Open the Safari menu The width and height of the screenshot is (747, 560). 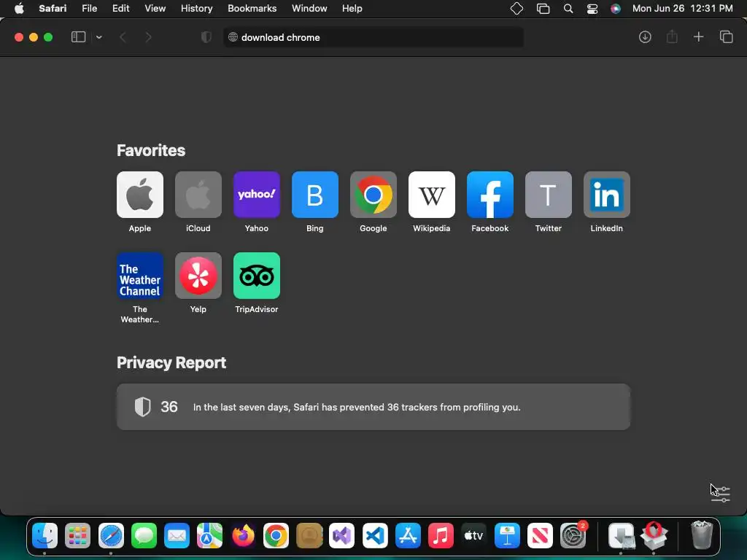coord(53,9)
